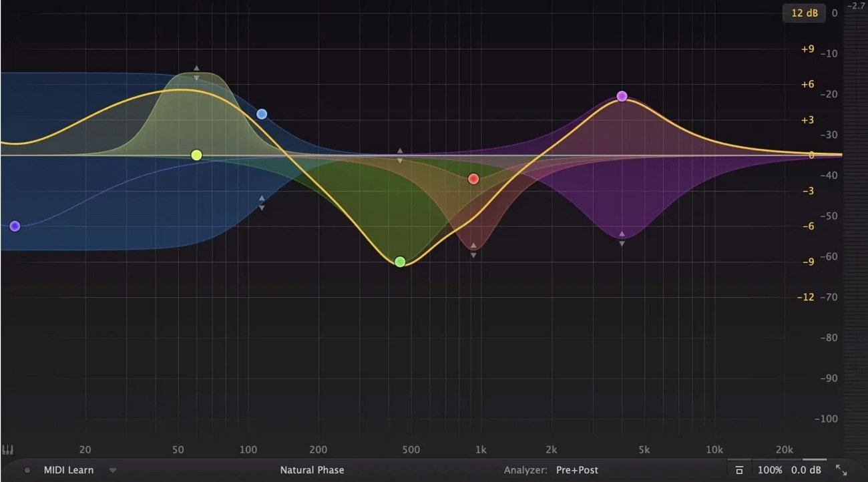Expand the MIDI Learn dropdown arrow
Viewport: 868px width, 482px height.
click(x=113, y=470)
